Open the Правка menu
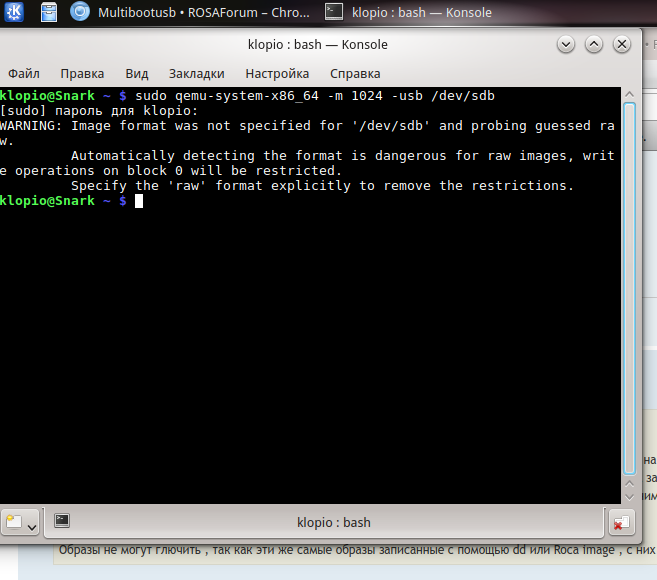The width and height of the screenshot is (657, 580). pos(82,74)
